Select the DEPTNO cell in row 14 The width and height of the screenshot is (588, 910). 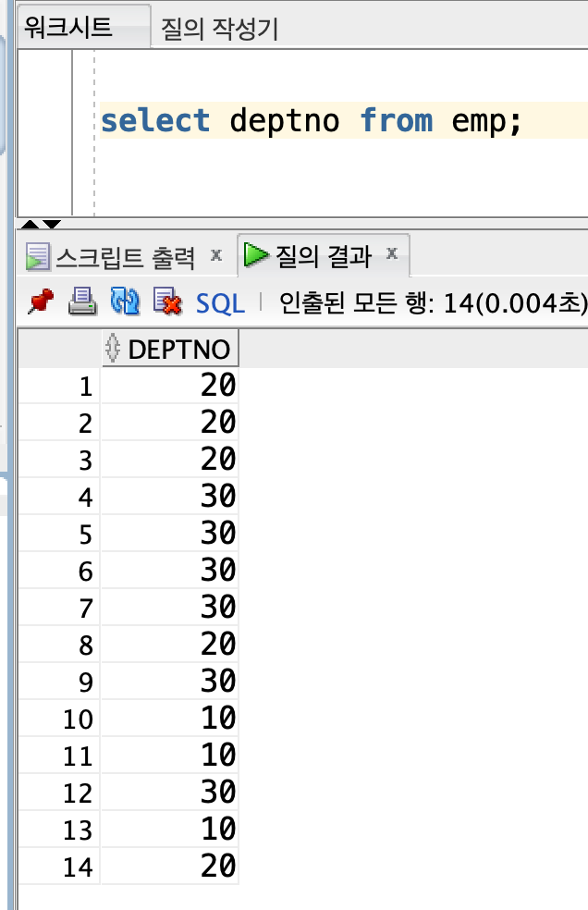coord(170,867)
